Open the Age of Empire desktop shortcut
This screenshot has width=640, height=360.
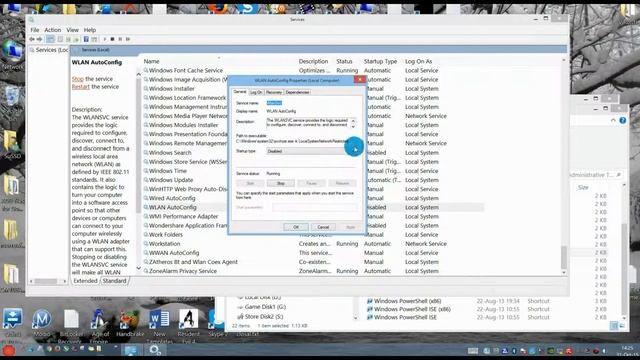click(99, 325)
